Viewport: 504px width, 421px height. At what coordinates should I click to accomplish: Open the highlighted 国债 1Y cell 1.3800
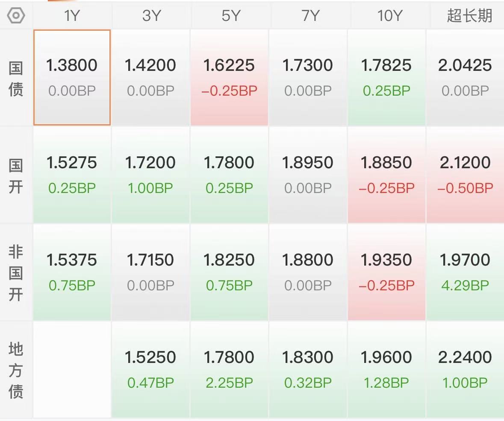(x=72, y=77)
